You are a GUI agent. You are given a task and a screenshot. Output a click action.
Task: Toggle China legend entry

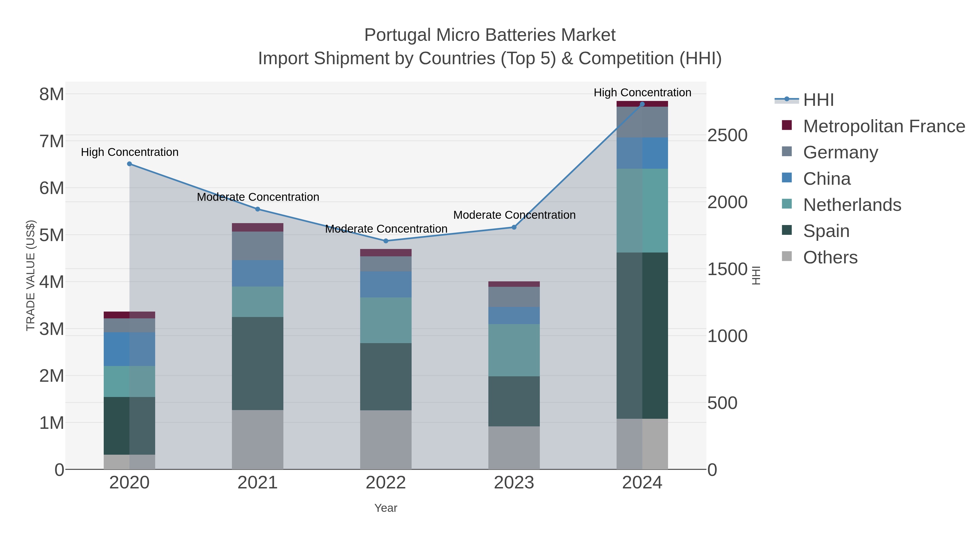click(816, 178)
